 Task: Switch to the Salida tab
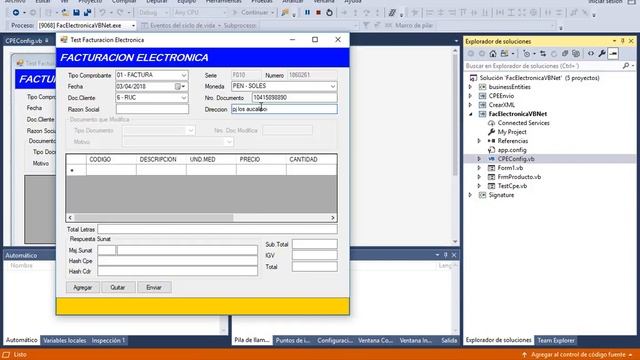click(x=449, y=340)
